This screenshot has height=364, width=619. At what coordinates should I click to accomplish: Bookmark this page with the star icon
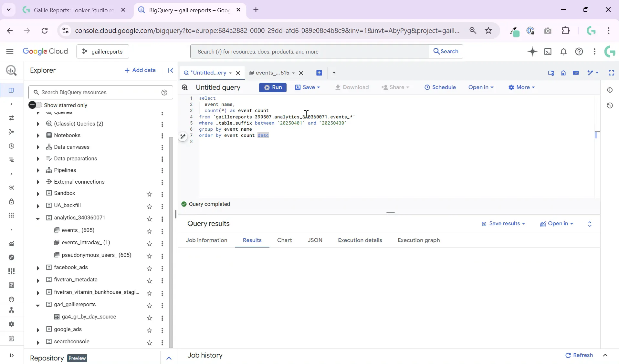click(x=488, y=31)
